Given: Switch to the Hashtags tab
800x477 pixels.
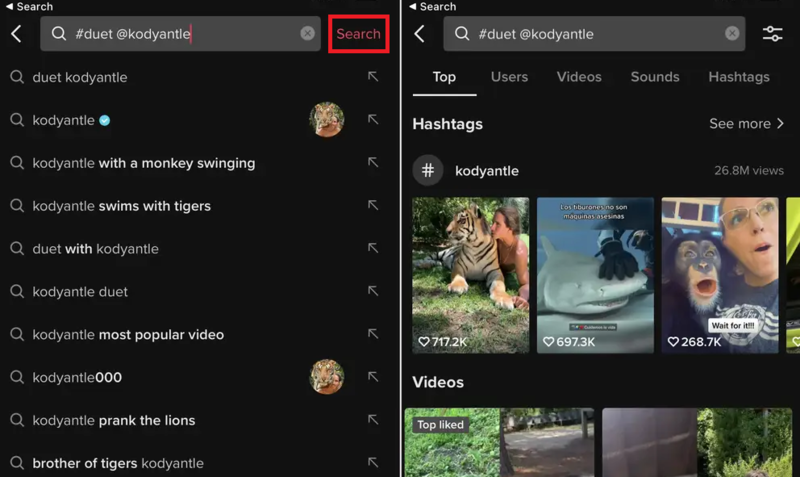Looking at the screenshot, I should click(739, 77).
